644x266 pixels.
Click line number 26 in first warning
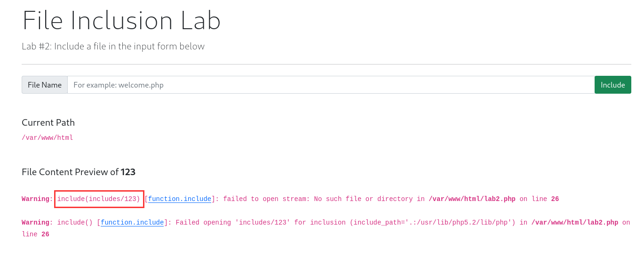[x=555, y=199]
